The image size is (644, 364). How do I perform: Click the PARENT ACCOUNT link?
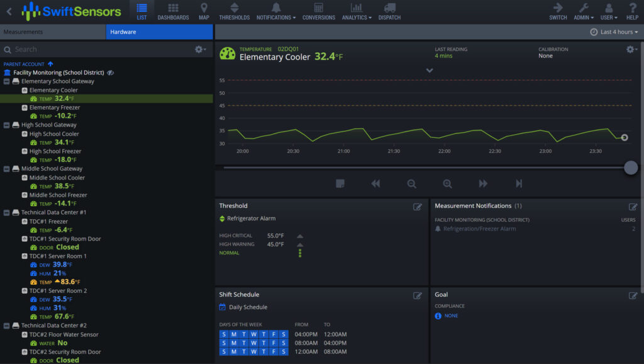pos(24,64)
